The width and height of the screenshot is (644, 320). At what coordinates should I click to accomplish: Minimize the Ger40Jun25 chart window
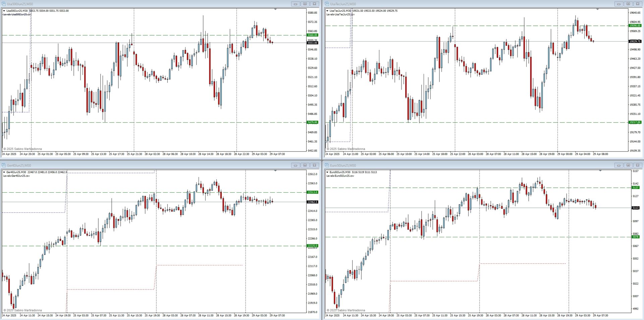click(296, 165)
